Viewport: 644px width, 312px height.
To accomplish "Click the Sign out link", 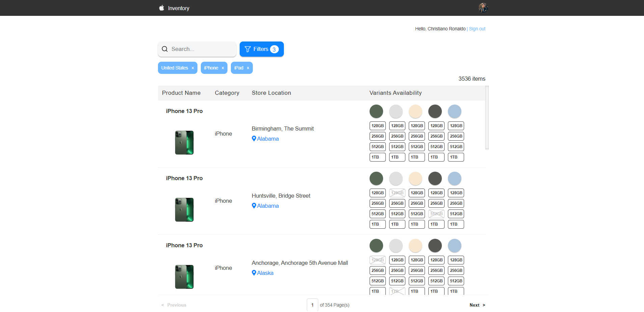I will [477, 29].
